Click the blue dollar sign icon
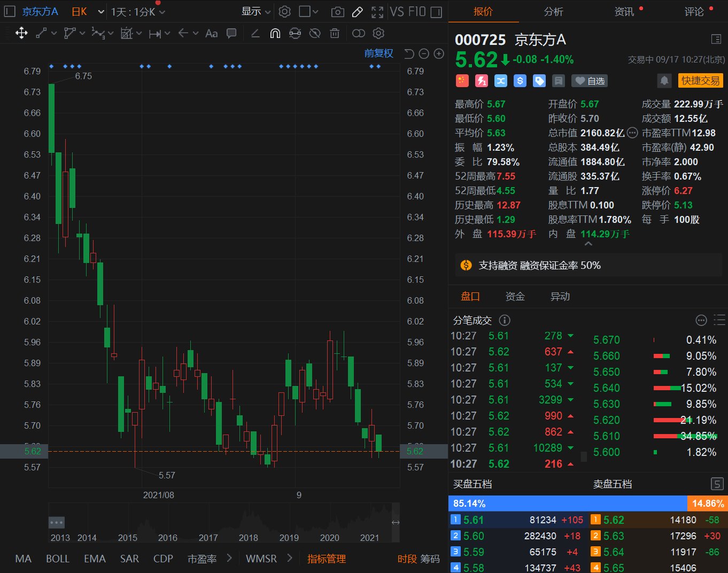The image size is (728, 573). point(520,81)
